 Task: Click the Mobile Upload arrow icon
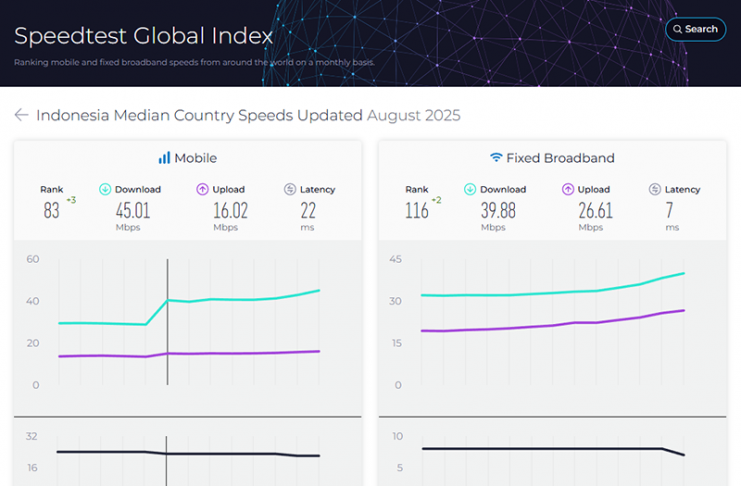coord(202,189)
